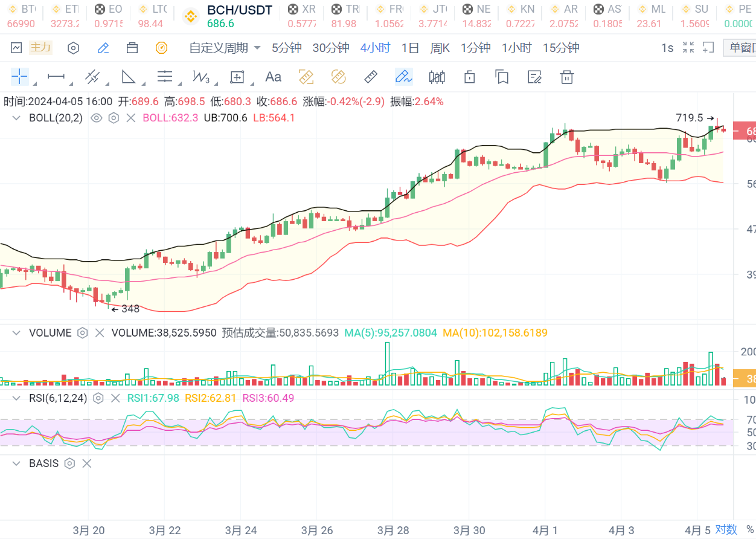This screenshot has width=756, height=539.
Task: Pick the horizontal line drawing tool
Action: [56, 77]
